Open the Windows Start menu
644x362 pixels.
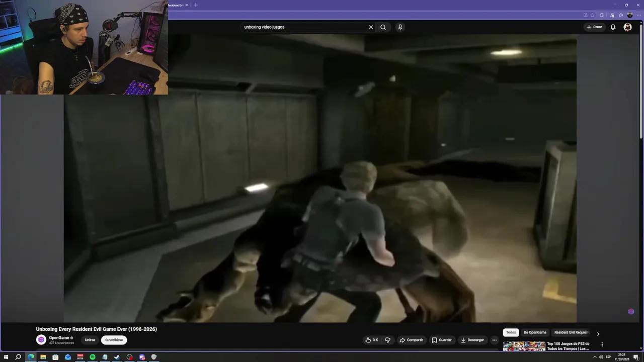tap(6, 357)
